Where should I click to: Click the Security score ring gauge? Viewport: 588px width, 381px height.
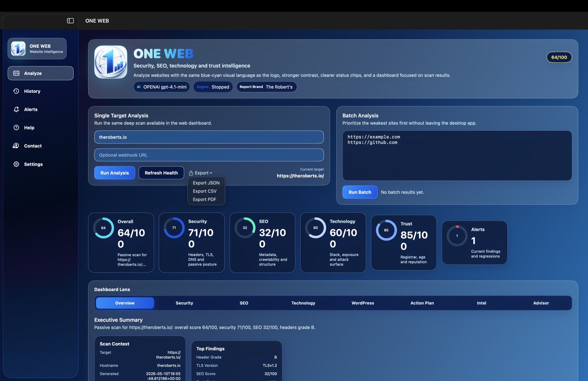[x=174, y=228]
